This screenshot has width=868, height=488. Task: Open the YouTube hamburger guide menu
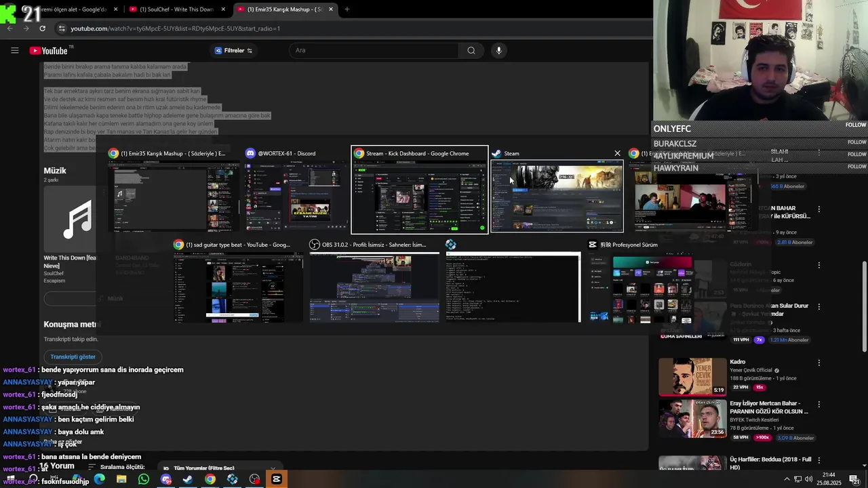pos(15,50)
